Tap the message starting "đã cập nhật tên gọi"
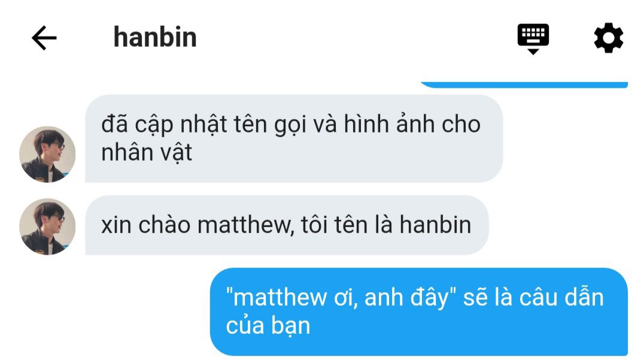The image size is (644, 359). tap(294, 138)
